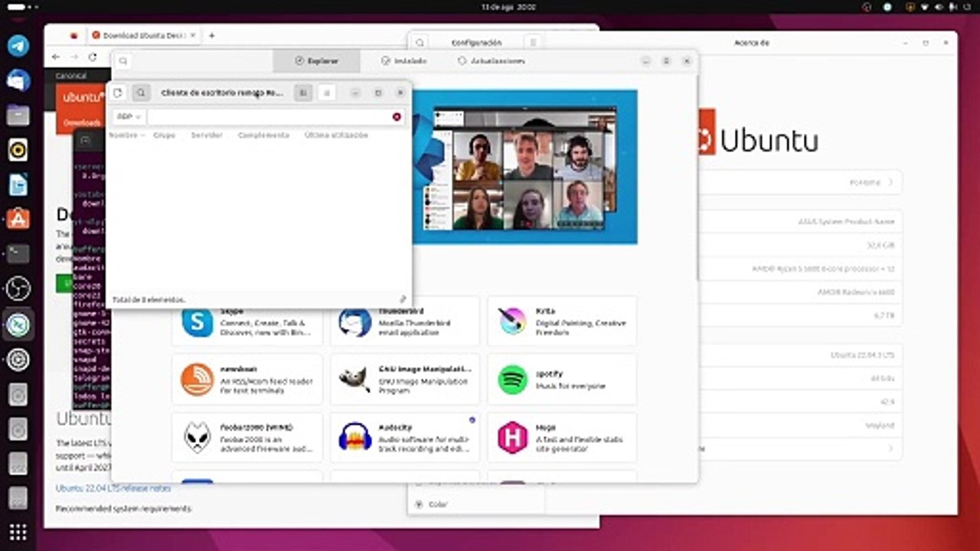
Task: Expand bottom chevron row in Acerca de
Action: pos(802,448)
